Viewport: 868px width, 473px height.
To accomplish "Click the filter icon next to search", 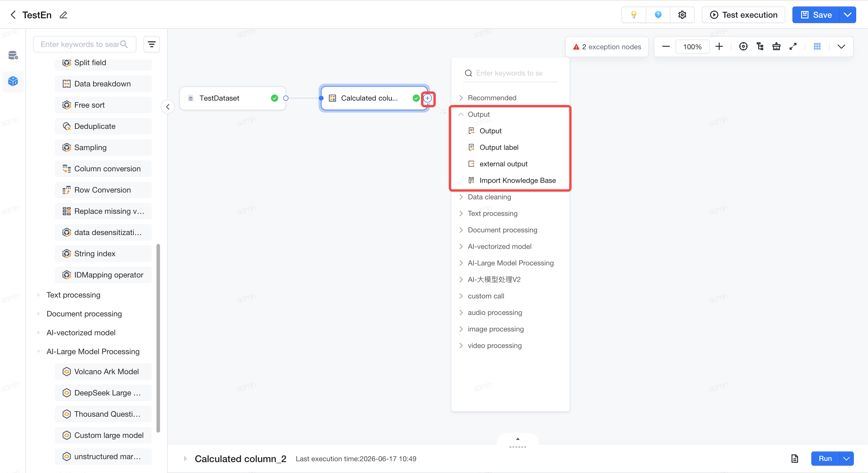I will (x=152, y=44).
